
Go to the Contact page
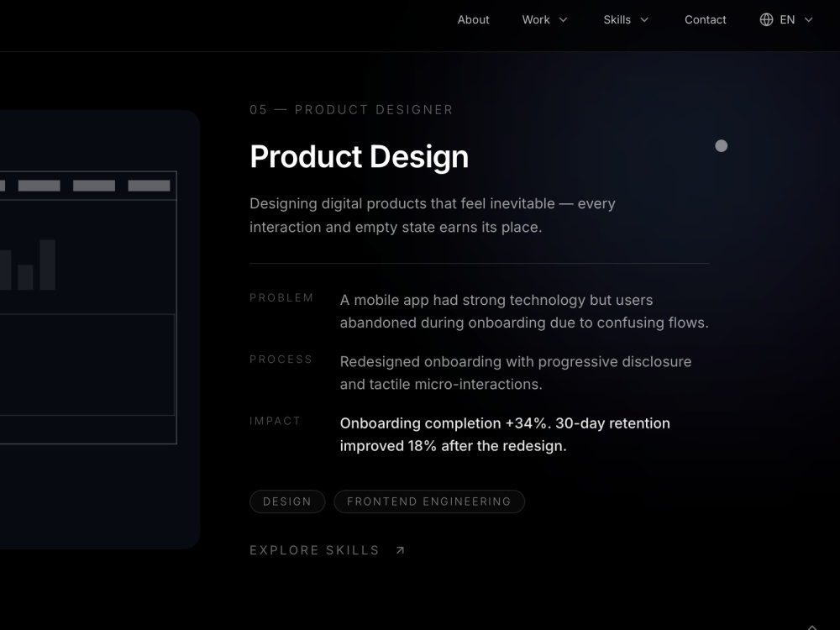point(705,20)
